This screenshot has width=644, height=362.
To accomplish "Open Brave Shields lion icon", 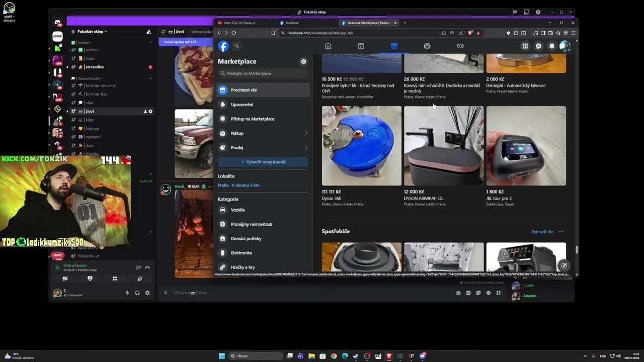I will point(470,33).
